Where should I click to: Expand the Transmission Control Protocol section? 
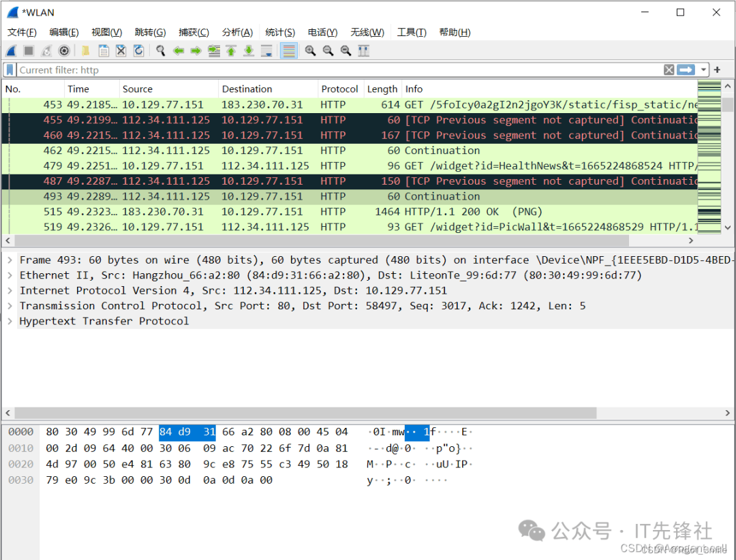pyautogui.click(x=10, y=306)
